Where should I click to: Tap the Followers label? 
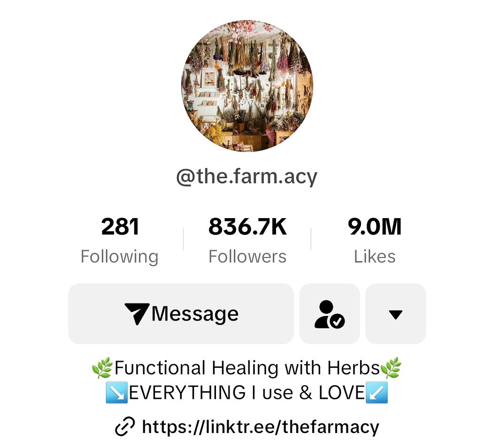pos(247,257)
